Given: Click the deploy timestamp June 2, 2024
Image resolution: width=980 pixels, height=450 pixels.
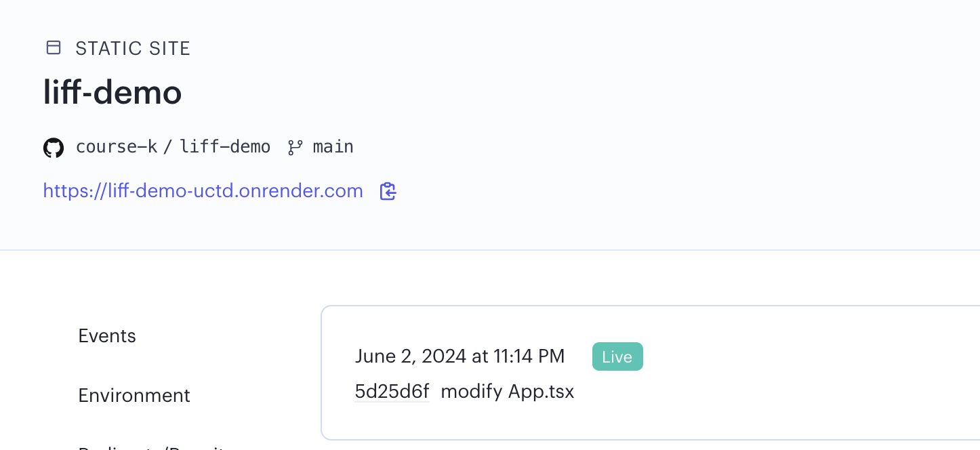Looking at the screenshot, I should [x=460, y=356].
